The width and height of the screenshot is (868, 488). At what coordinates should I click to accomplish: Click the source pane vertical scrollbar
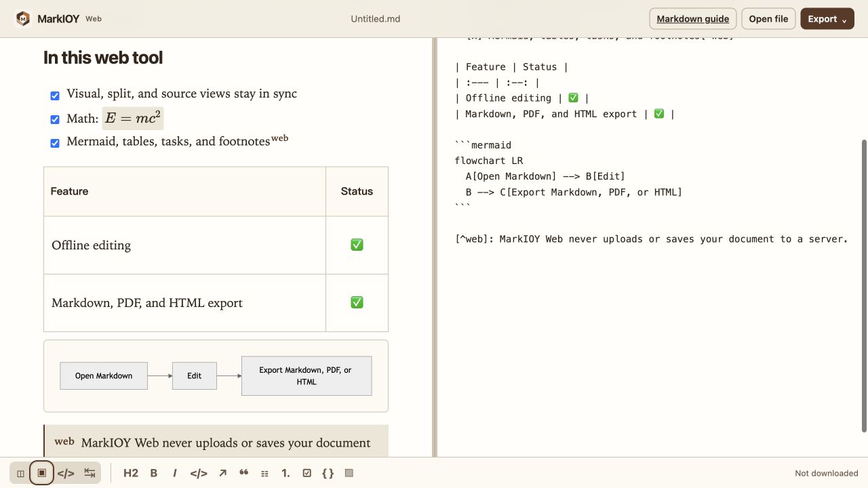click(x=864, y=285)
